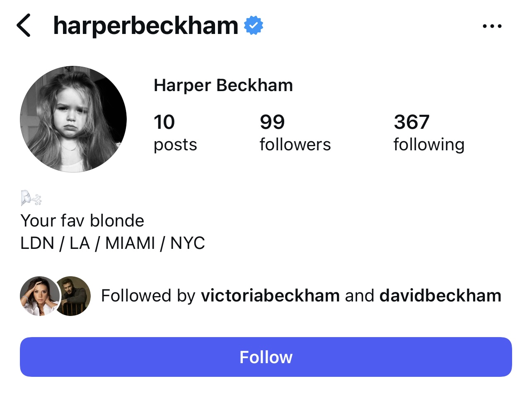Open victoriabeckham username link

[x=270, y=296]
